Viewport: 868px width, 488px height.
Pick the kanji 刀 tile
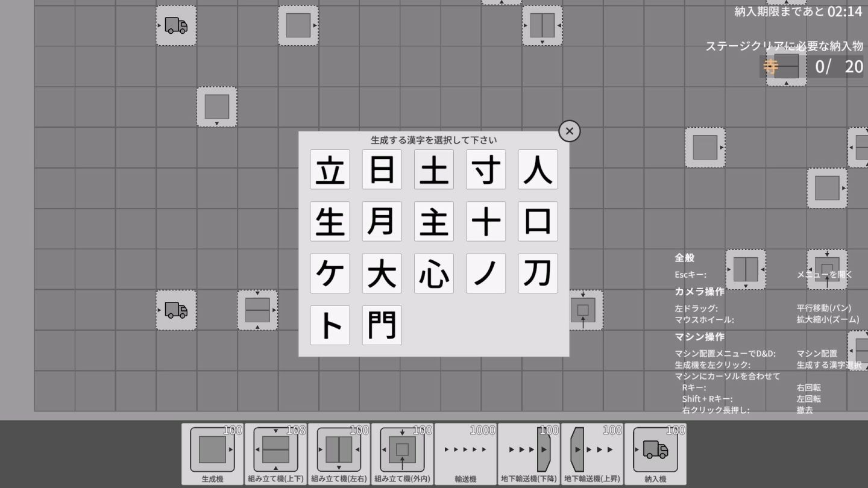[538, 274]
